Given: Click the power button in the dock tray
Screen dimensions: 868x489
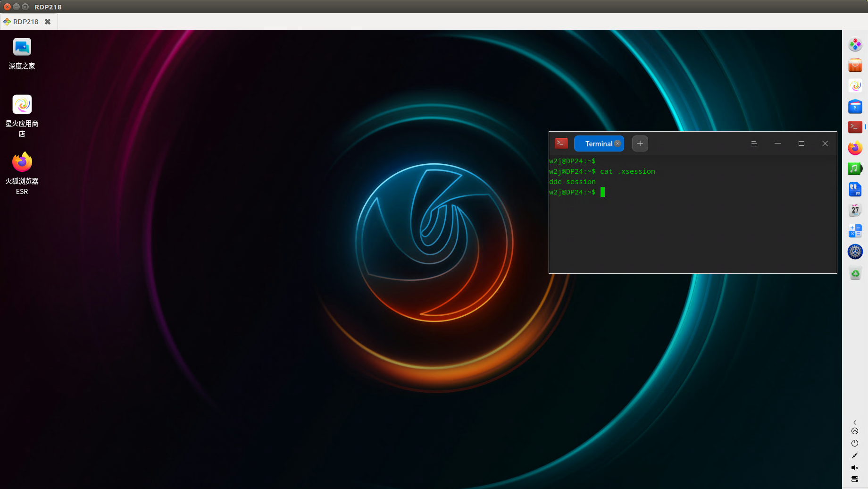Looking at the screenshot, I should [x=855, y=443].
